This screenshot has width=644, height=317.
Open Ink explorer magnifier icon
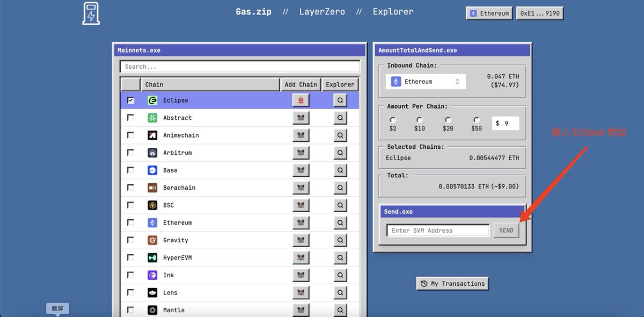point(340,275)
